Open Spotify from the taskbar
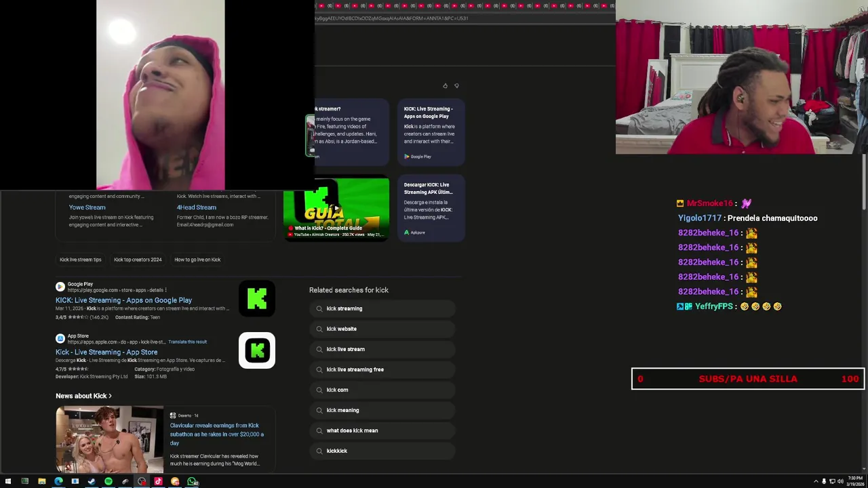 coord(108,481)
